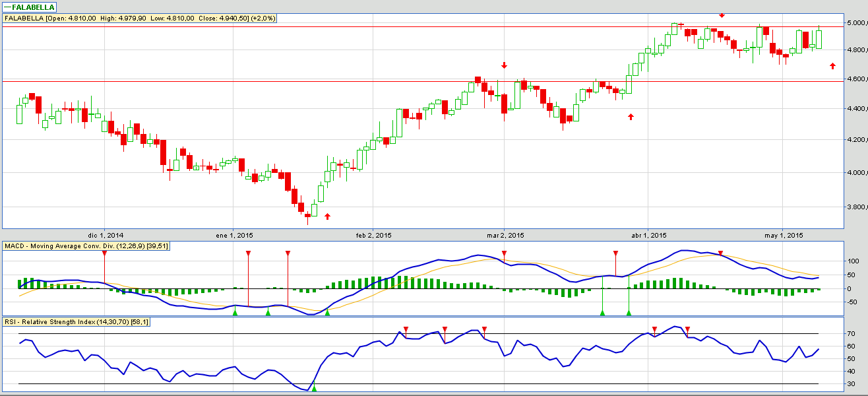This screenshot has width=868, height=396.
Task: Click the RSI axis value 70
Action: 852,334
